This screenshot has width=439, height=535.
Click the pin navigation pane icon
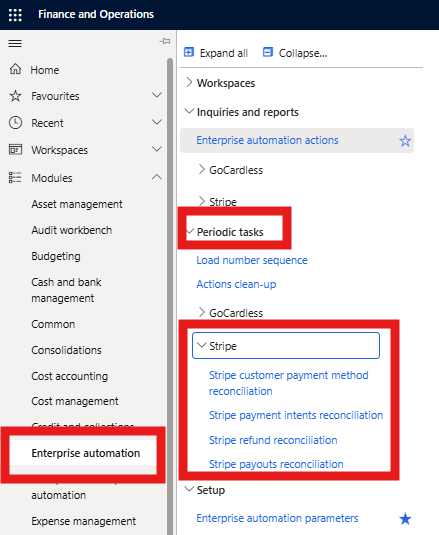click(x=165, y=41)
